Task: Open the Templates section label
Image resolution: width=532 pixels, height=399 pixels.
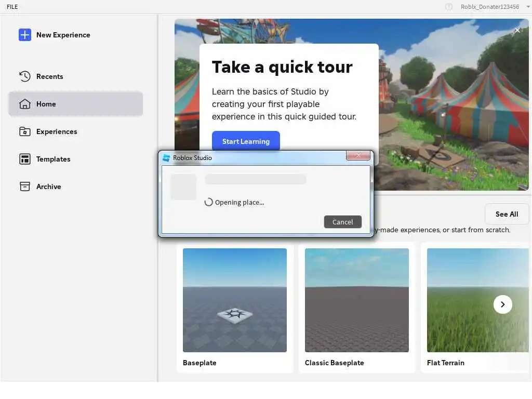Action: (54, 159)
